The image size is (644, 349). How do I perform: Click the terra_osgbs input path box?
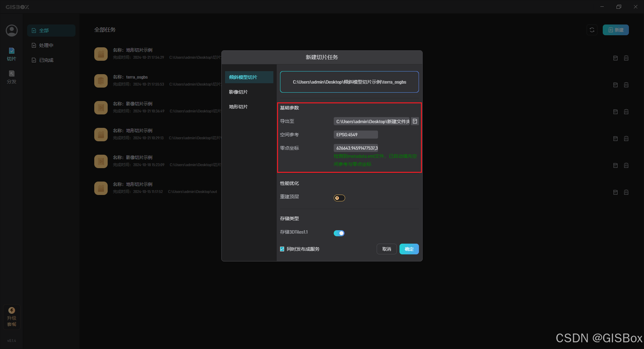350,82
